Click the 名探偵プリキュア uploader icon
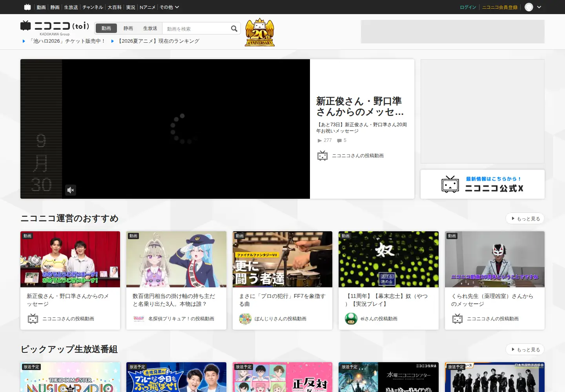The height and width of the screenshot is (392, 565). click(139, 319)
